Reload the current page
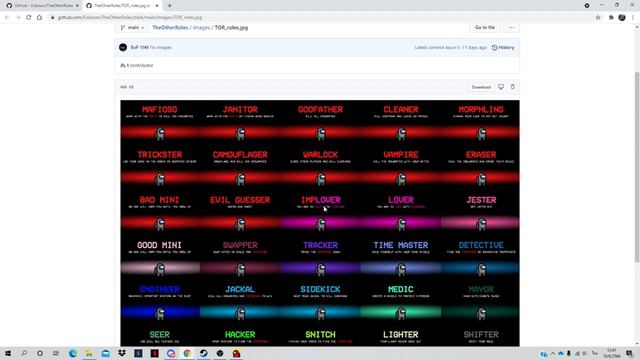640x360 pixels. [29, 18]
